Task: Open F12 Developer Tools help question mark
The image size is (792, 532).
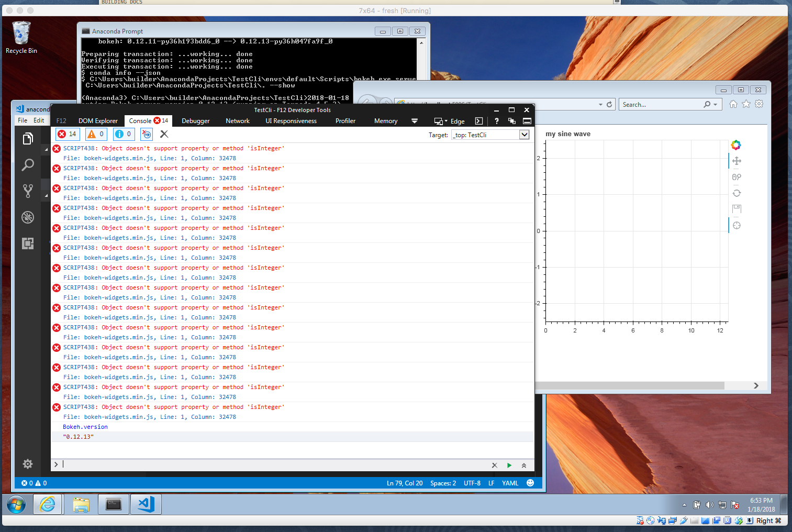Action: click(496, 121)
